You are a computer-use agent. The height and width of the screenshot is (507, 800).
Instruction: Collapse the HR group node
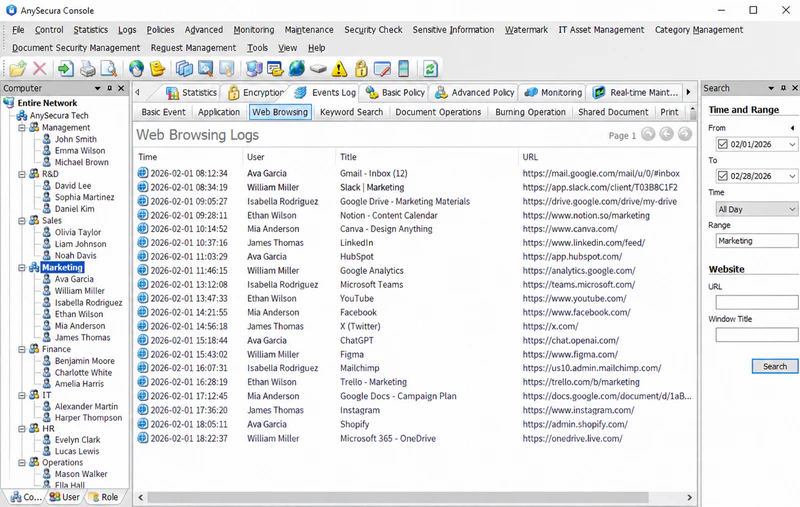[22, 428]
